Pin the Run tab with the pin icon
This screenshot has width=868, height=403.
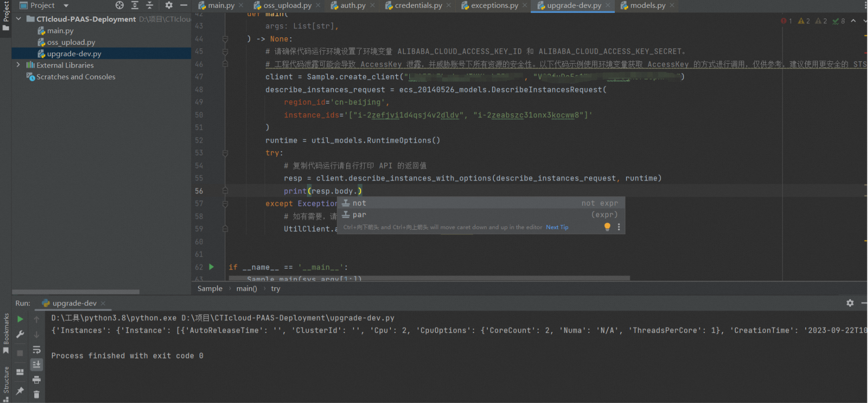[20, 391]
